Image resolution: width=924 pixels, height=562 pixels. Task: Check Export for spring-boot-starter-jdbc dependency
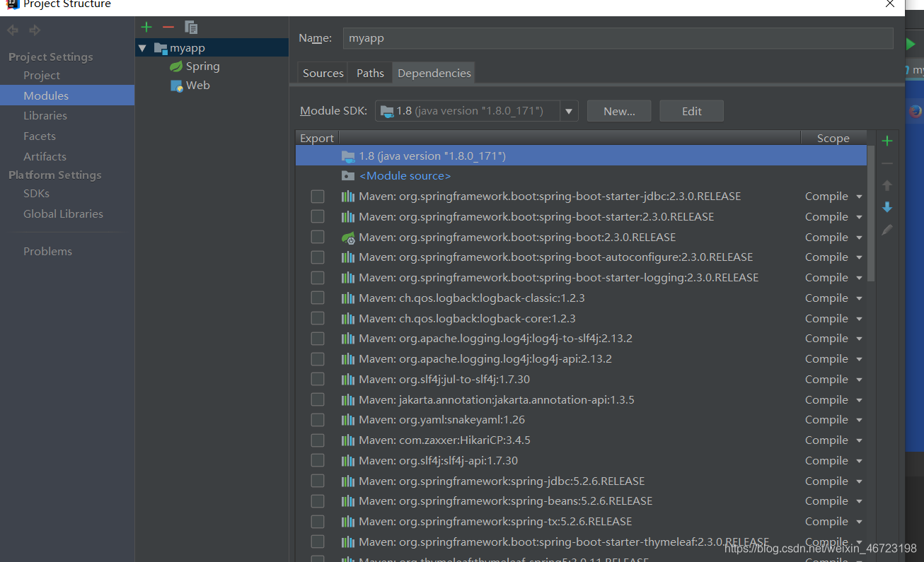click(x=317, y=196)
